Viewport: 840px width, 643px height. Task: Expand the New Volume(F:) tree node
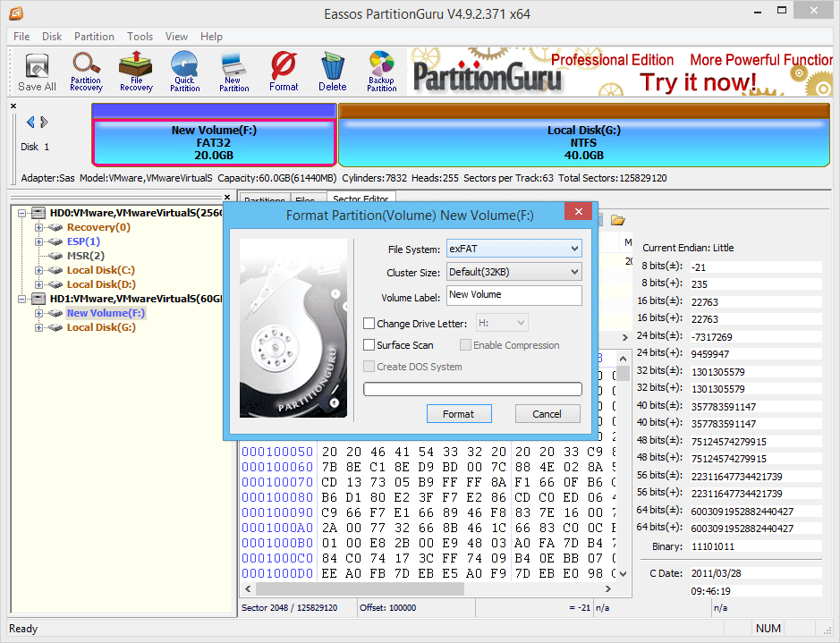(38, 313)
